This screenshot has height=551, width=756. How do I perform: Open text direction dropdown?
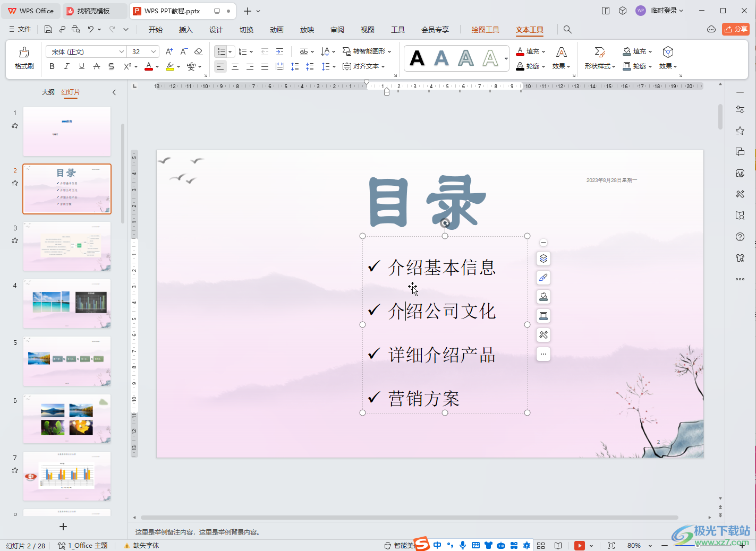[327, 51]
